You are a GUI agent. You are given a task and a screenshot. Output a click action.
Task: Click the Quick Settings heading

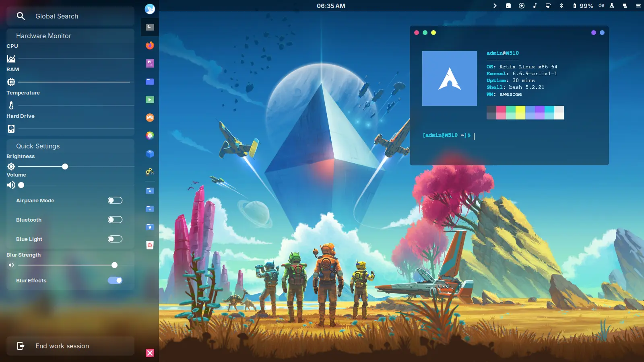point(38,146)
